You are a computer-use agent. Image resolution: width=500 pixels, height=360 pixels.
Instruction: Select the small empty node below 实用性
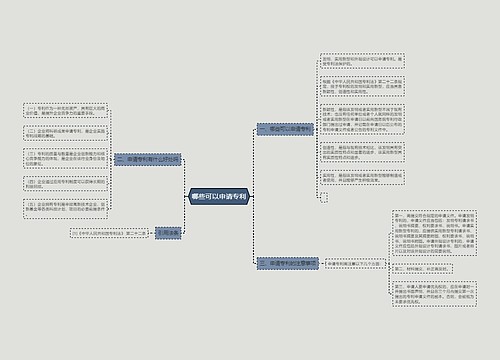(x=324, y=197)
